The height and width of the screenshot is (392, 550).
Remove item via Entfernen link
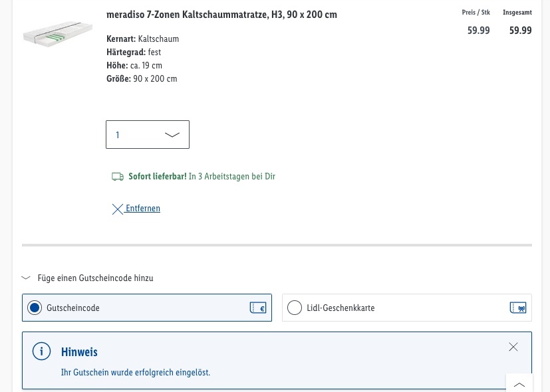pos(143,208)
